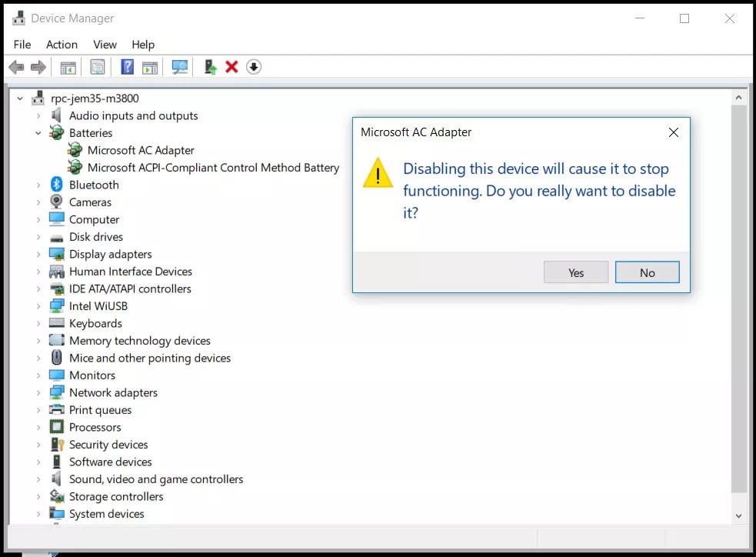
Task: Click the Properties toolbar icon
Action: pyautogui.click(x=98, y=68)
